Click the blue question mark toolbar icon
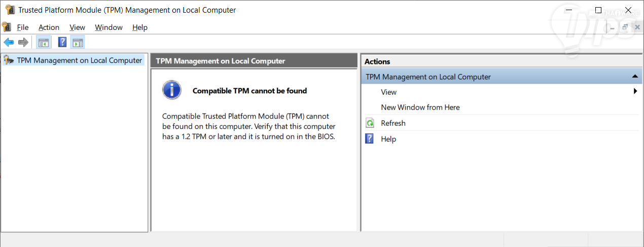The width and height of the screenshot is (644, 247). [62, 43]
